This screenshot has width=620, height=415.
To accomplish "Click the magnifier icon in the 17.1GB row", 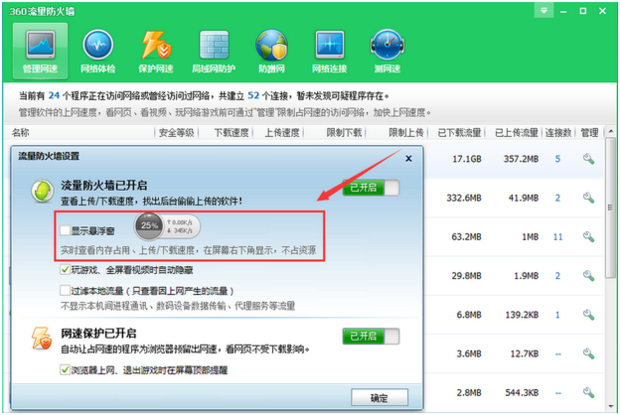I will [589, 159].
